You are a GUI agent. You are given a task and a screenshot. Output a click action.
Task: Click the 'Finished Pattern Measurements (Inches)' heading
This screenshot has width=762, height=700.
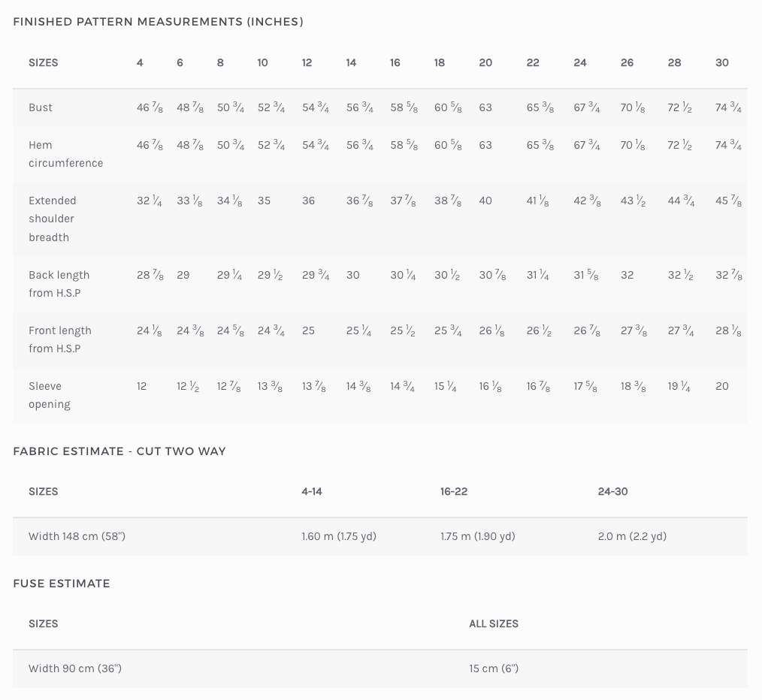(158, 22)
